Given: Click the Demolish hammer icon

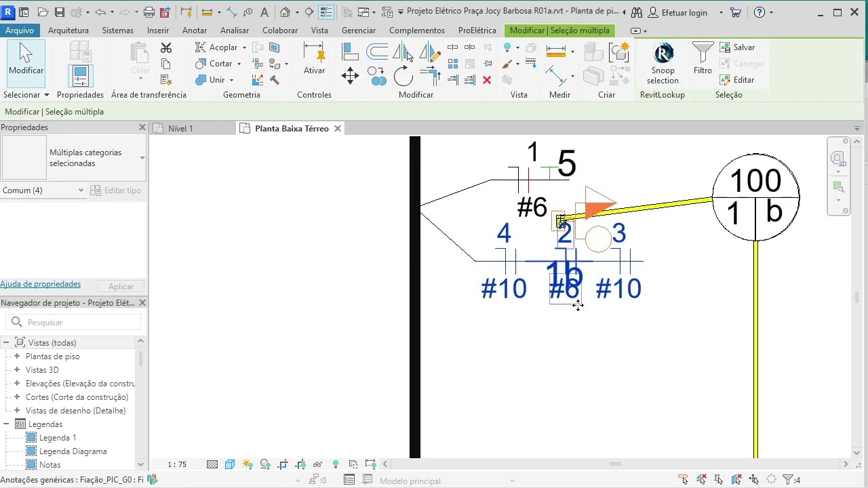Looking at the screenshot, I should [275, 80].
